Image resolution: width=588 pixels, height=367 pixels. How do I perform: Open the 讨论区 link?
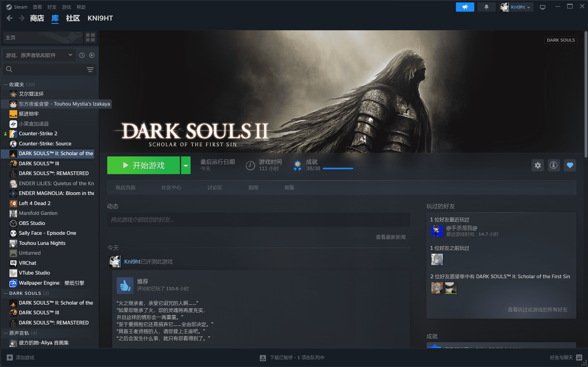[214, 188]
